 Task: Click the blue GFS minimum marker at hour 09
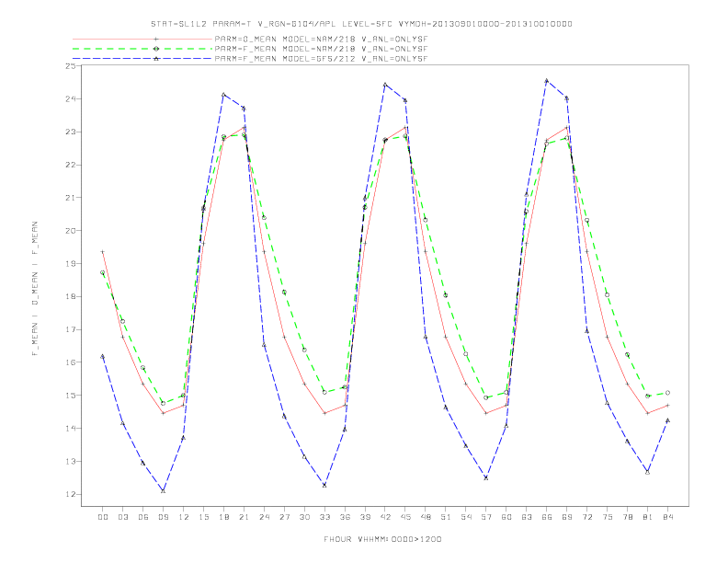click(x=163, y=490)
